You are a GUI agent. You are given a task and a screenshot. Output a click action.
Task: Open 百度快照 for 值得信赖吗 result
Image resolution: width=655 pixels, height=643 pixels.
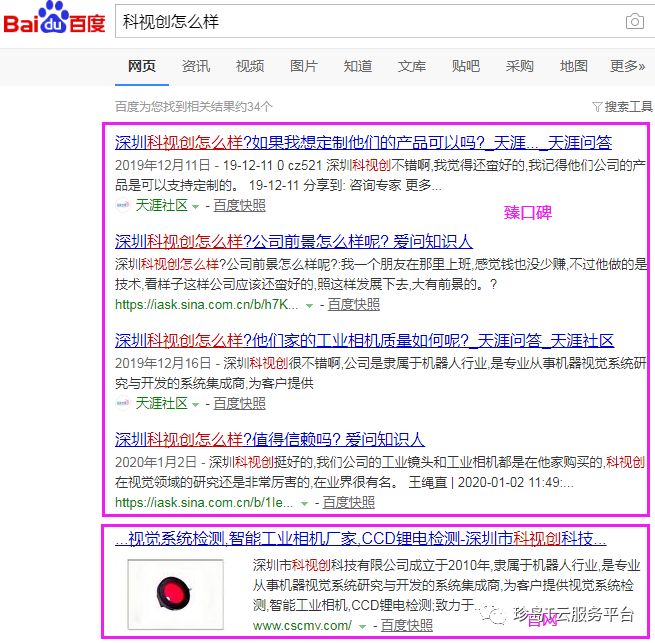[348, 503]
